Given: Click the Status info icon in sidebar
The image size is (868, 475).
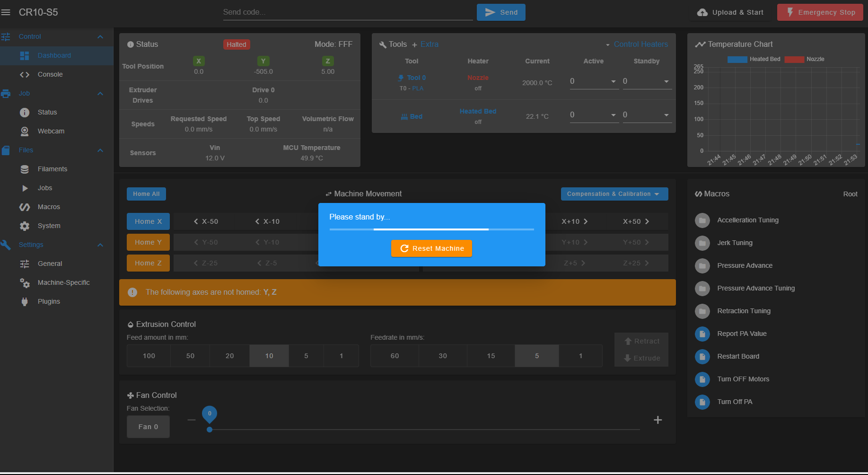Looking at the screenshot, I should point(25,112).
